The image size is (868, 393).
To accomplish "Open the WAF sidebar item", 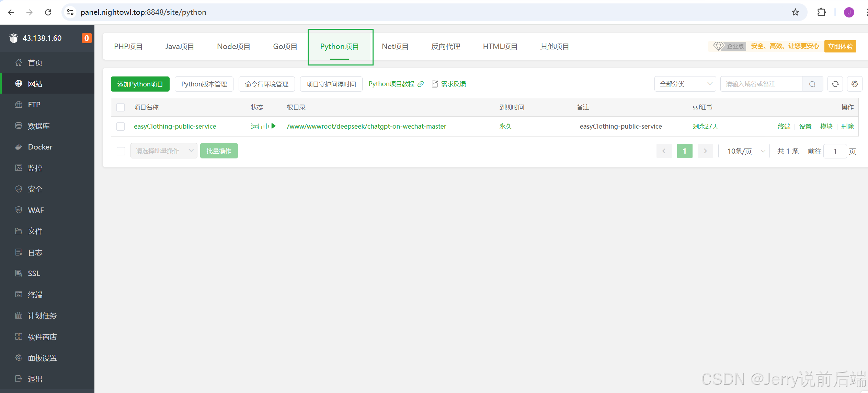I will pos(36,210).
